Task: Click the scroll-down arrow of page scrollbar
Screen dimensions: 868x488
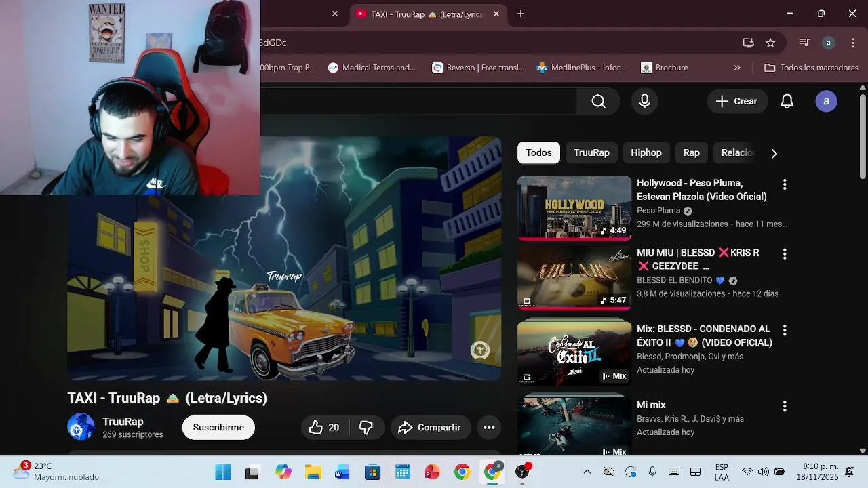Action: coord(863,451)
